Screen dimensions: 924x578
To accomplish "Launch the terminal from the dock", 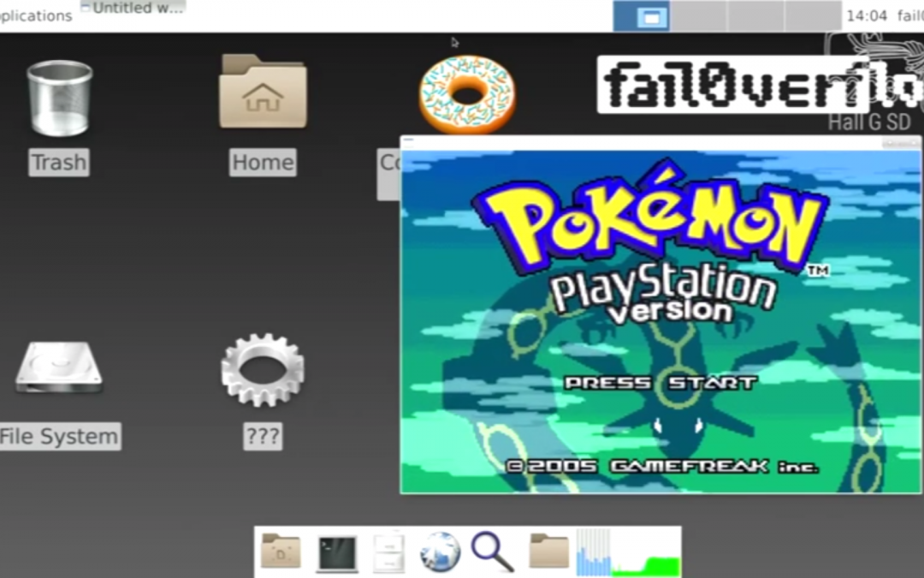I will click(x=337, y=553).
